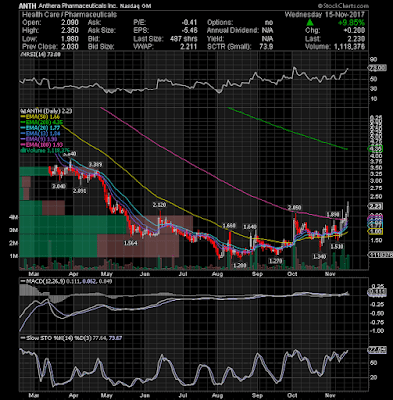Click the Prev Close value 2.030
Image resolution: width=393 pixels, height=400 pixels.
click(69, 47)
